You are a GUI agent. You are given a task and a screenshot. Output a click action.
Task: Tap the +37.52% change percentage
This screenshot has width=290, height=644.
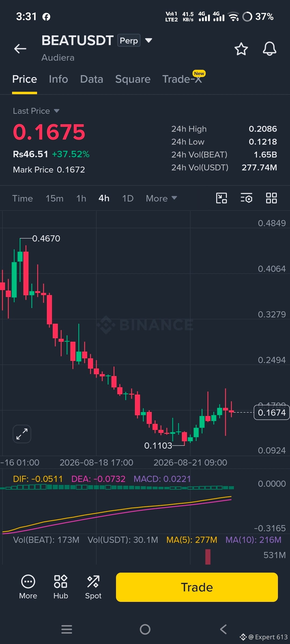pyautogui.click(x=71, y=154)
